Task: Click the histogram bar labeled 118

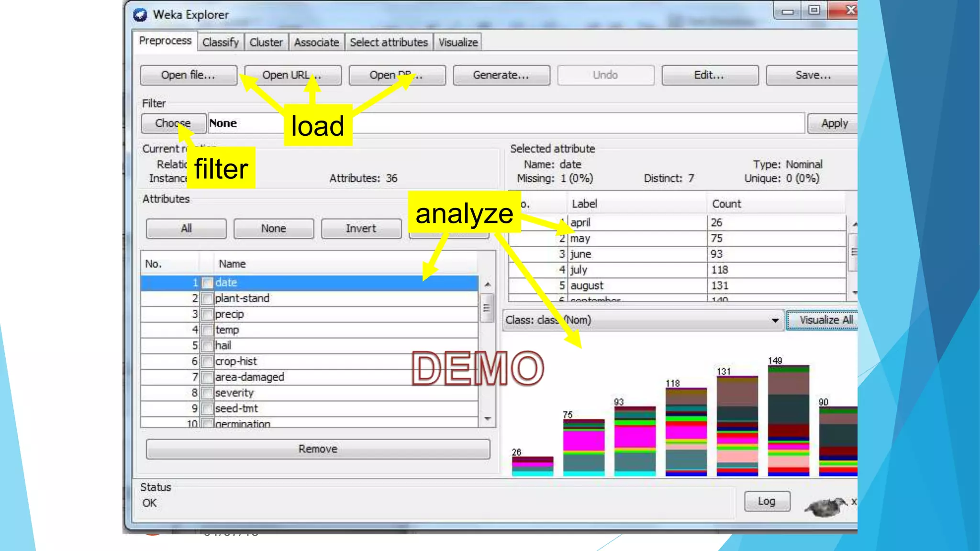Action: tap(686, 432)
